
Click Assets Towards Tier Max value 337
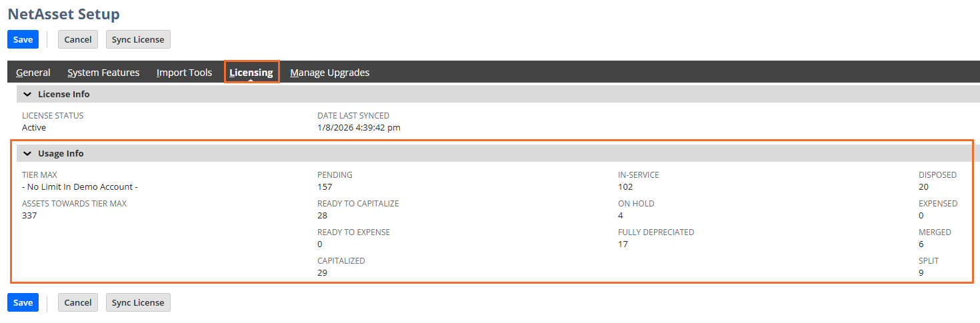(x=29, y=216)
